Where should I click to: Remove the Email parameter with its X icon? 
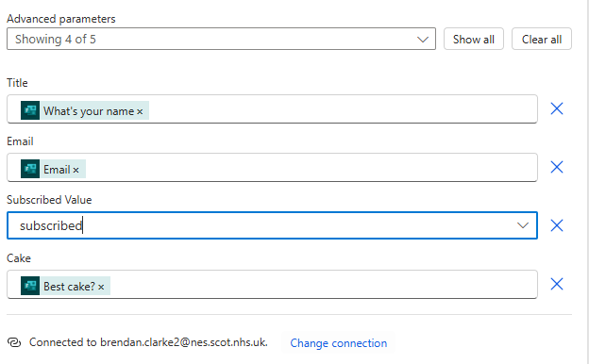point(557,167)
